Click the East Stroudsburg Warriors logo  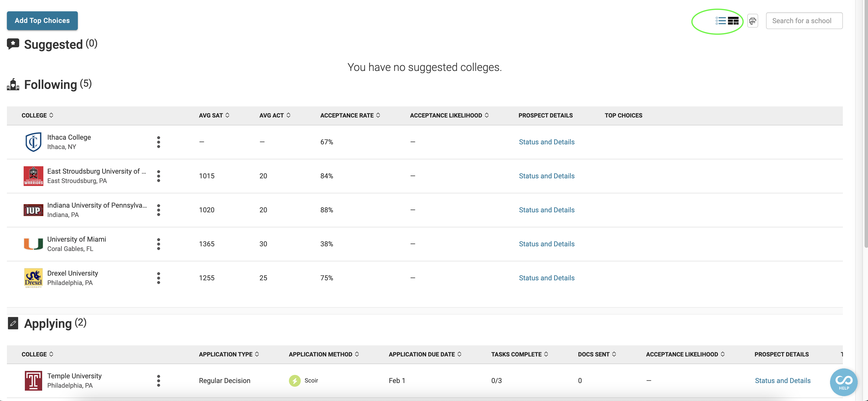(x=33, y=176)
